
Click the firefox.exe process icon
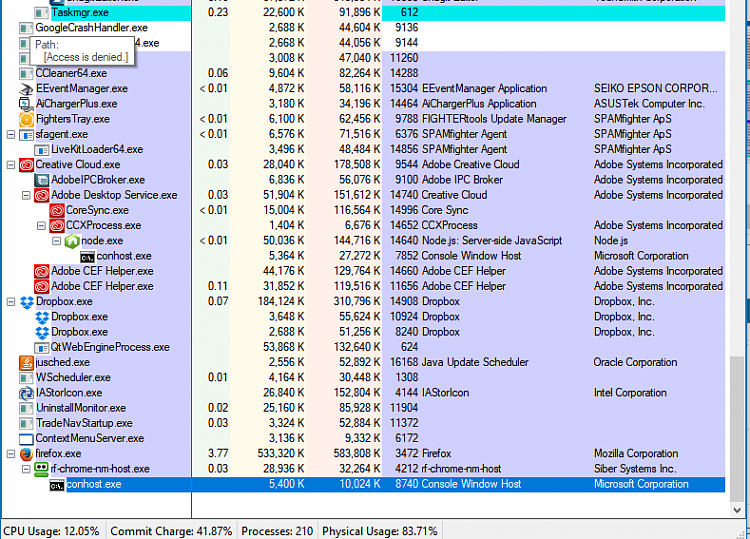26,453
